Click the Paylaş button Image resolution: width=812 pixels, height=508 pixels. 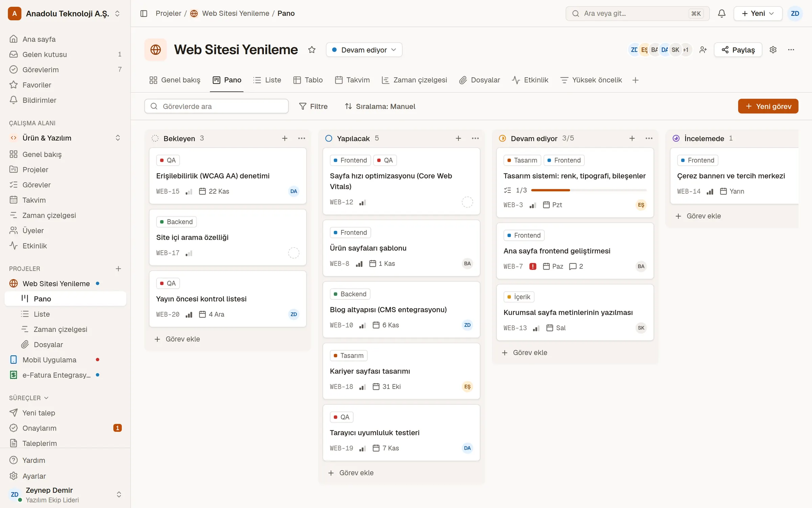point(738,50)
